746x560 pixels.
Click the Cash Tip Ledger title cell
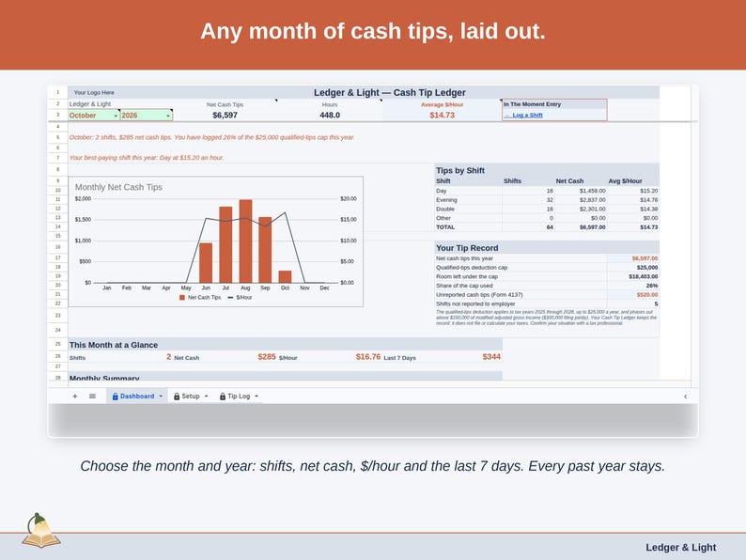click(389, 92)
